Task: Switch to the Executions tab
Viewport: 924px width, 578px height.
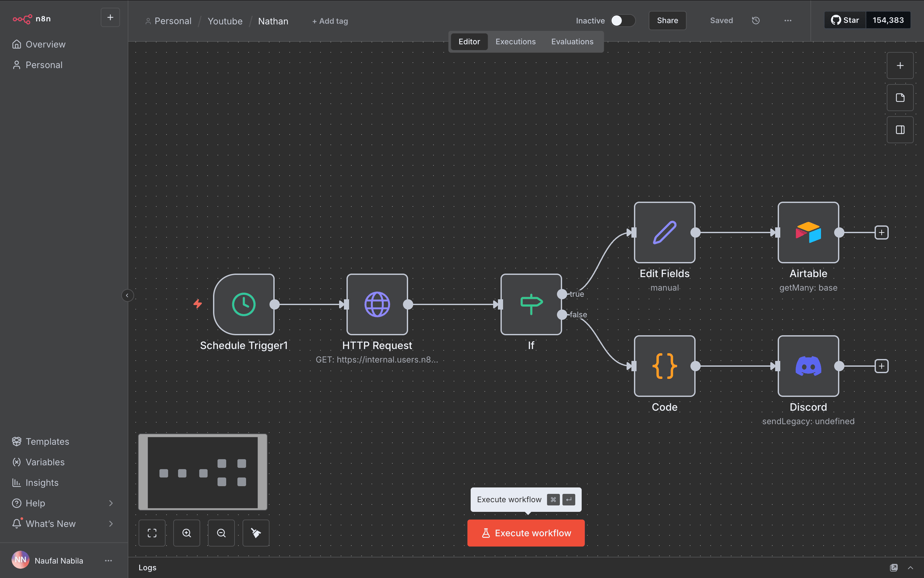Action: coord(516,42)
